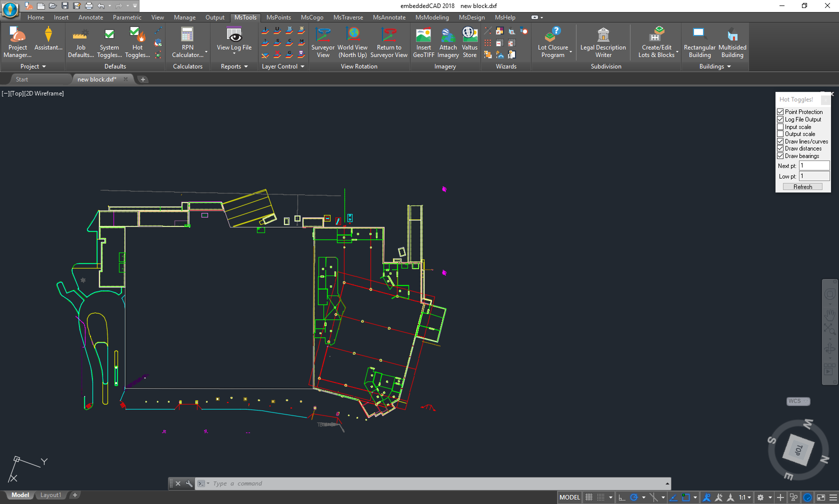Open the Legal Description Writer
The width and height of the screenshot is (839, 504).
pyautogui.click(x=603, y=42)
